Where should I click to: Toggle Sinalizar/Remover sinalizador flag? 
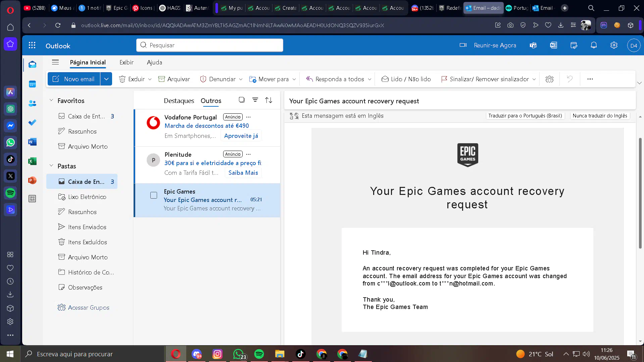pyautogui.click(x=485, y=79)
